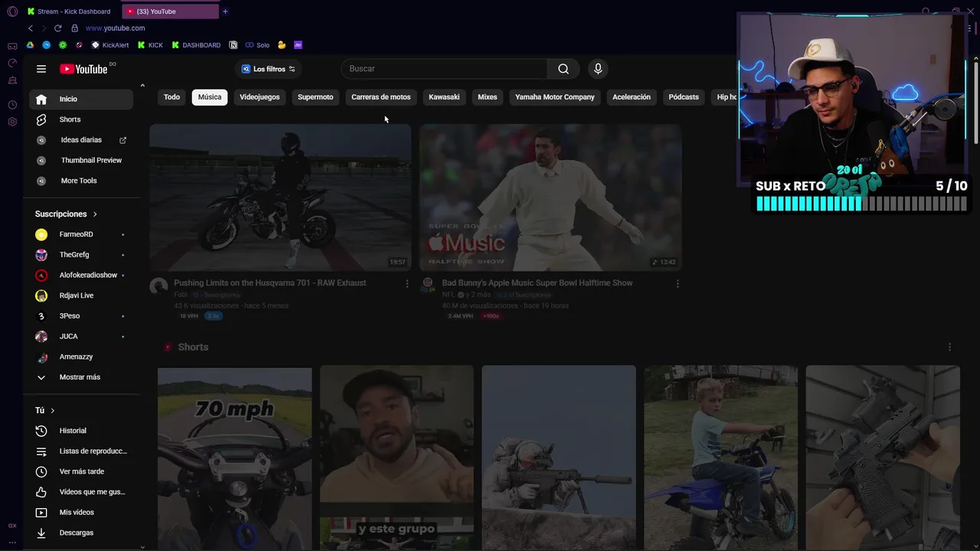The width and height of the screenshot is (980, 551).
Task: Open Google Drive bookmark icon
Action: click(x=31, y=45)
